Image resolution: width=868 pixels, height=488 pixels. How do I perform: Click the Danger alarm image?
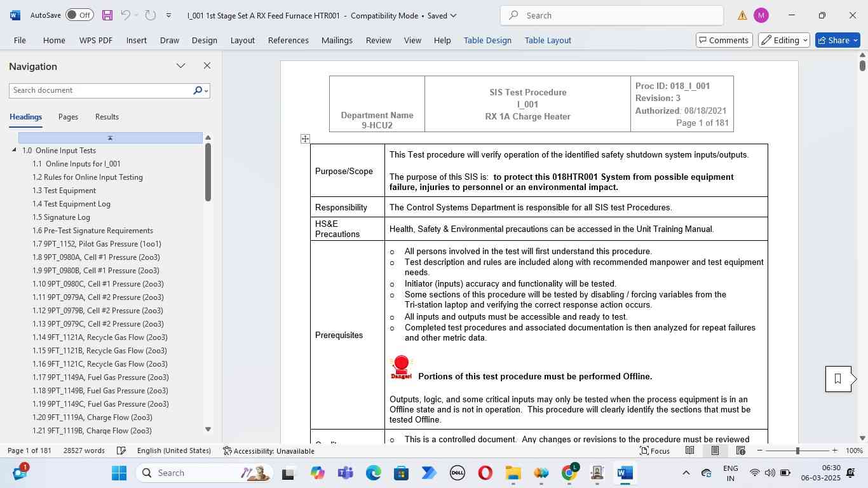pyautogui.click(x=402, y=368)
